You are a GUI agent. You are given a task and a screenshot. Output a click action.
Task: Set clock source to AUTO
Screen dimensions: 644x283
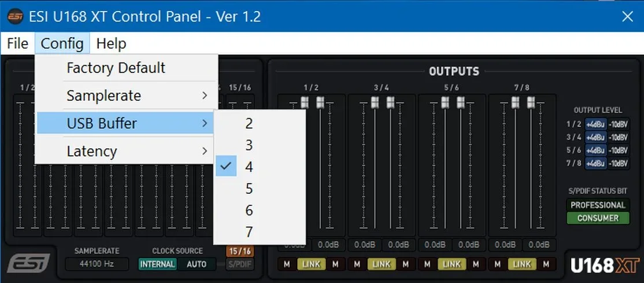pos(197,264)
